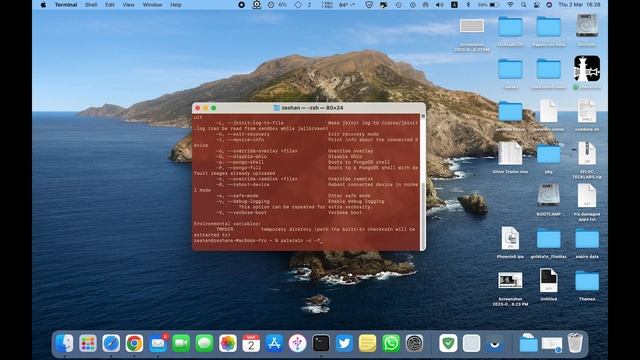Viewport: 640px width, 360px height.
Task: Select the Silver Trader xlsx file
Action: click(510, 157)
